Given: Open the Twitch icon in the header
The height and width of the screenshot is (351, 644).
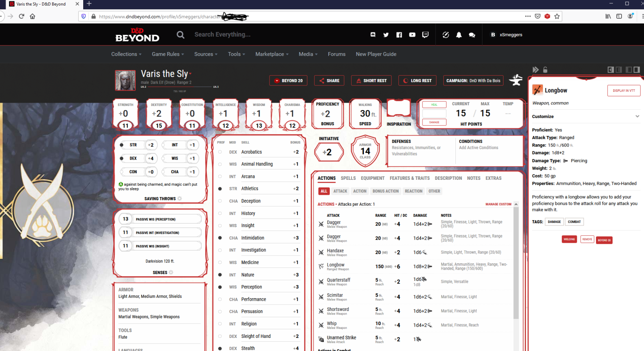Looking at the screenshot, I should (425, 34).
